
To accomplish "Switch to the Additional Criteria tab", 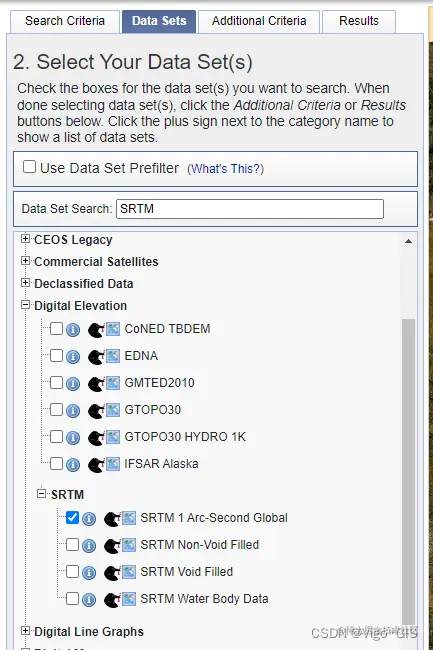I will 259,21.
